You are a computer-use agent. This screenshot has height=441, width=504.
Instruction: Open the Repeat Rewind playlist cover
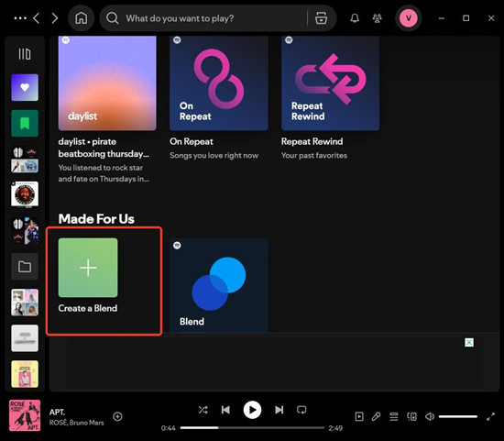click(330, 83)
